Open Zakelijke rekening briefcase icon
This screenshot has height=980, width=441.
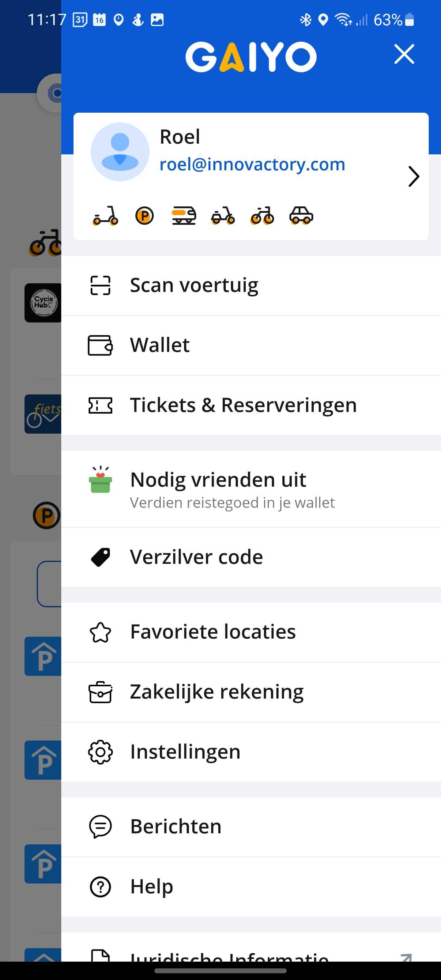click(100, 692)
